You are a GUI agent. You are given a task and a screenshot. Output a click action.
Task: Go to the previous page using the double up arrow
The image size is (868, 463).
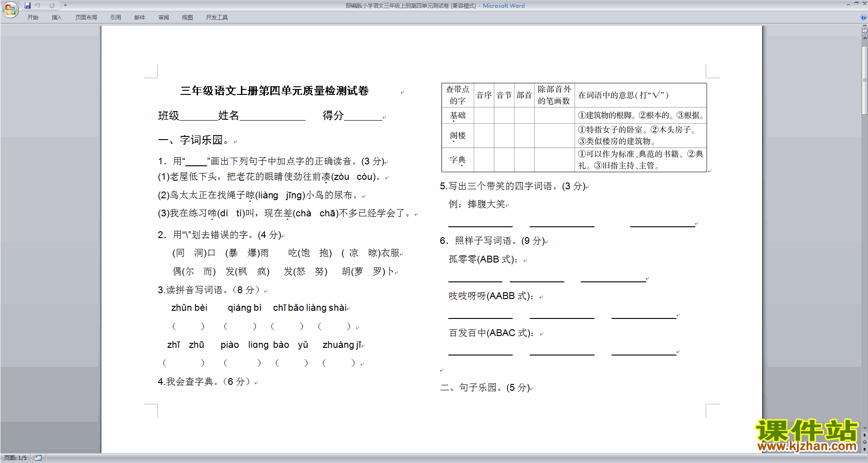click(x=865, y=435)
